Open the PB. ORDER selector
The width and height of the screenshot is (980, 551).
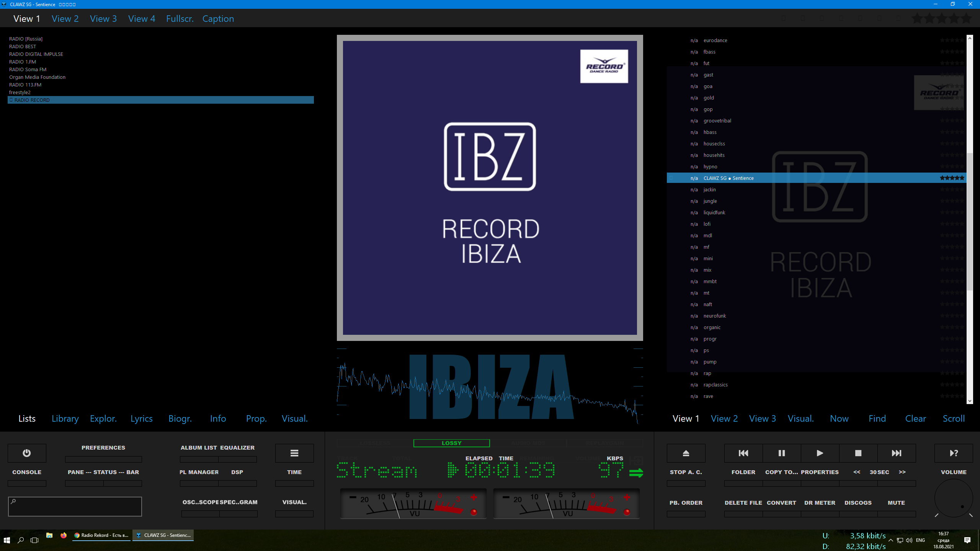[686, 503]
